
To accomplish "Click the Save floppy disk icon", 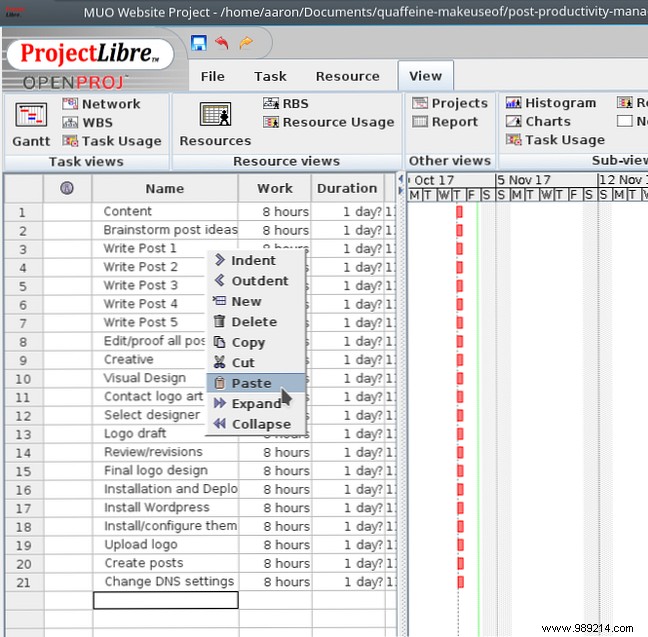I will pos(199,43).
